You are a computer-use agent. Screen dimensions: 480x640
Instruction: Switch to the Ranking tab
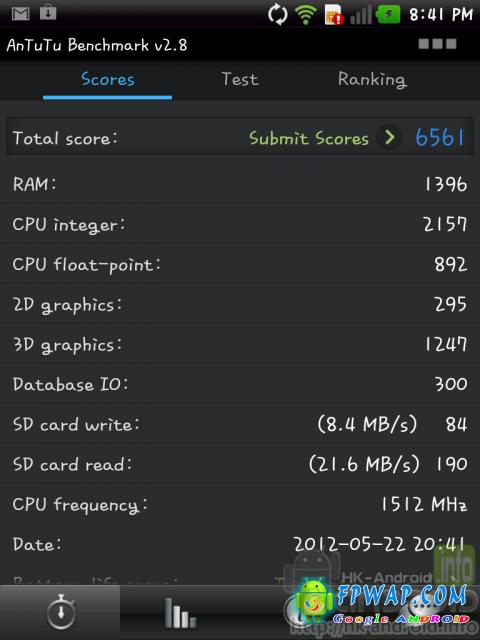(x=372, y=80)
